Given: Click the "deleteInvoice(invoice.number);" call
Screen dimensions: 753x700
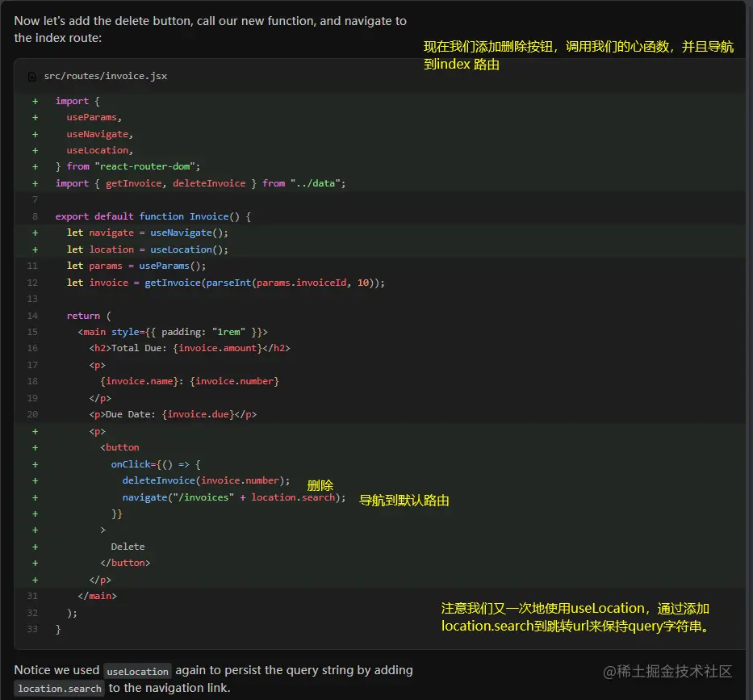Looking at the screenshot, I should pyautogui.click(x=206, y=480).
